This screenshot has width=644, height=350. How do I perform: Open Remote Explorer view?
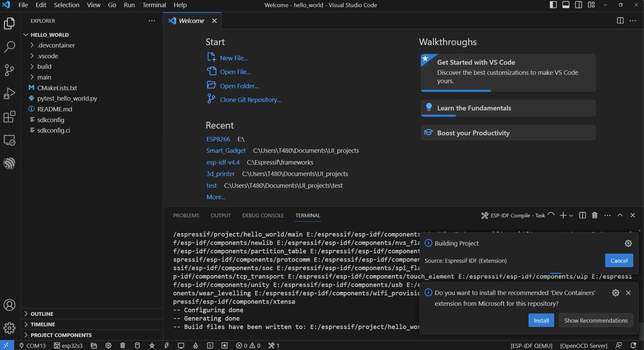(x=10, y=140)
